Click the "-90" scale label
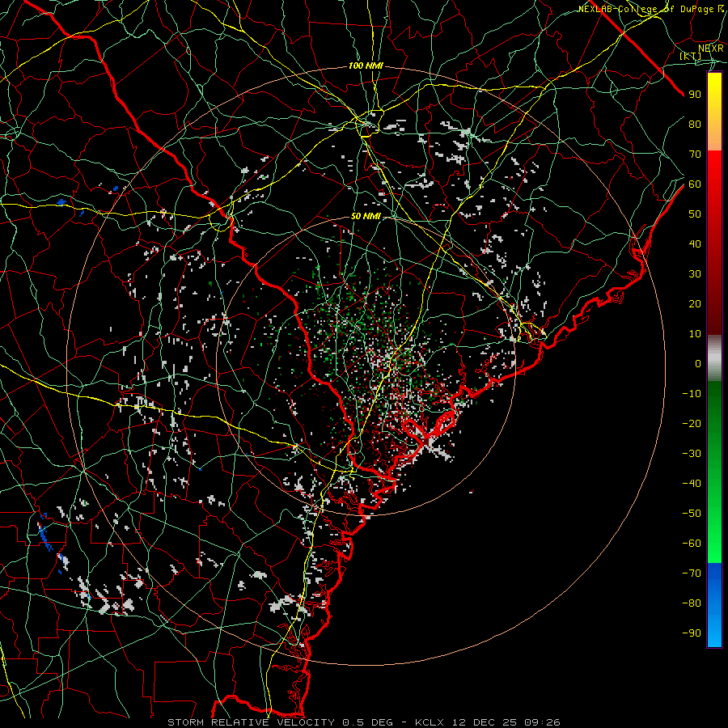This screenshot has width=728, height=728. tap(692, 633)
